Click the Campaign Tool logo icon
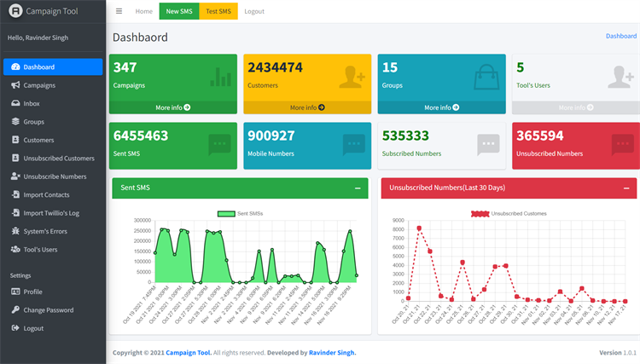 (x=15, y=11)
